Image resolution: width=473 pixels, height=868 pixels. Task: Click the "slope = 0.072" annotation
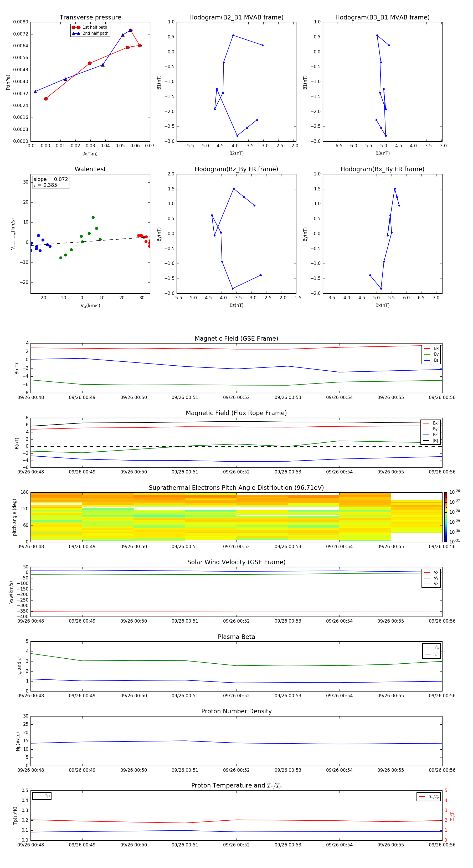click(x=50, y=179)
